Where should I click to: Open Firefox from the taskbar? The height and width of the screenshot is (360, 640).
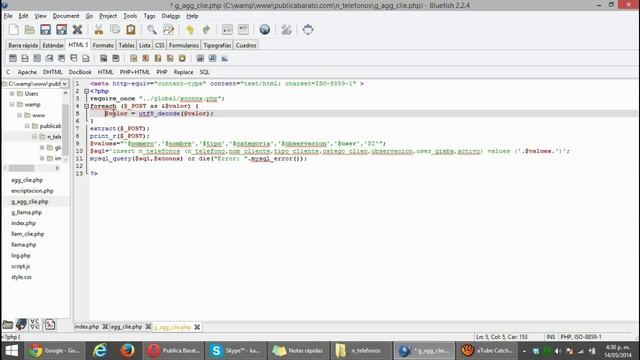pyautogui.click(x=127, y=351)
